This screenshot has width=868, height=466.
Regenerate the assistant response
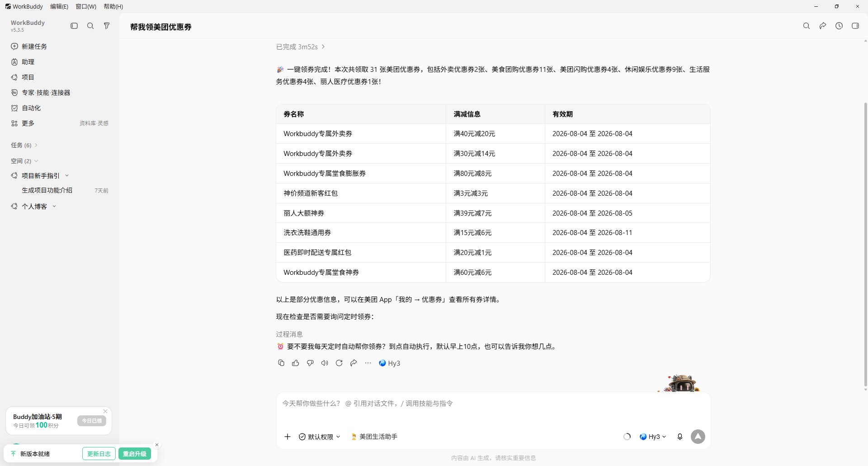point(339,363)
